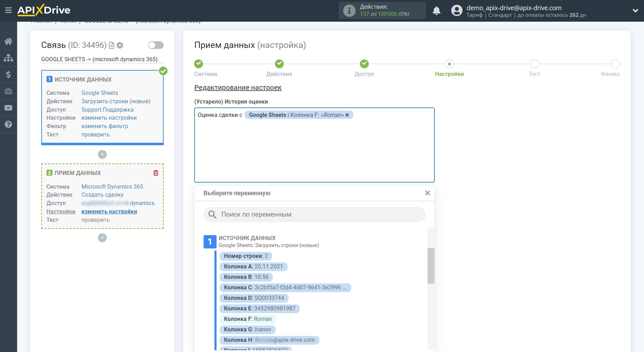Add step below data source block

102,154
